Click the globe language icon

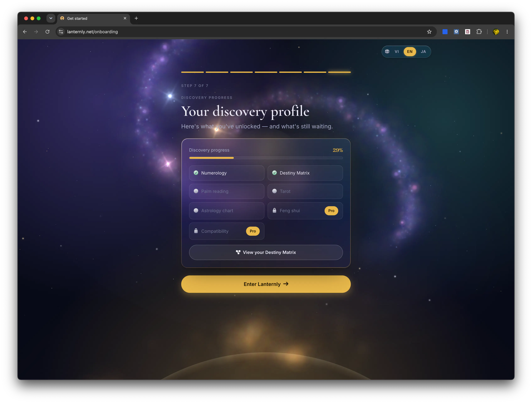[387, 51]
